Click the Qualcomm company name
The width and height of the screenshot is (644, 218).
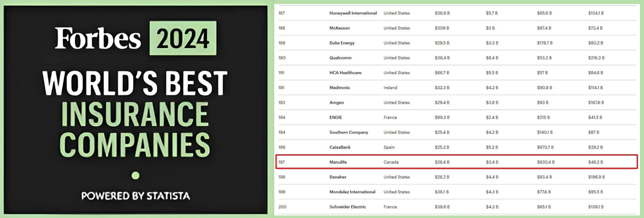[341, 58]
